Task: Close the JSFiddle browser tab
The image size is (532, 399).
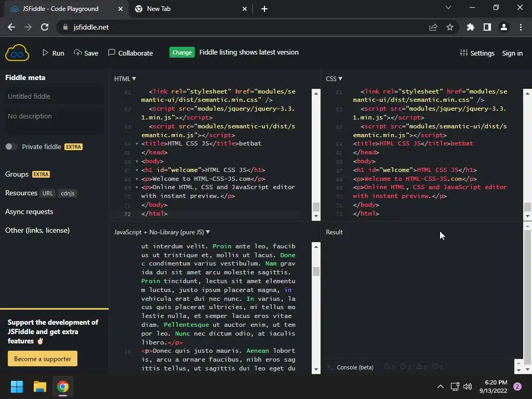Action: (x=120, y=9)
